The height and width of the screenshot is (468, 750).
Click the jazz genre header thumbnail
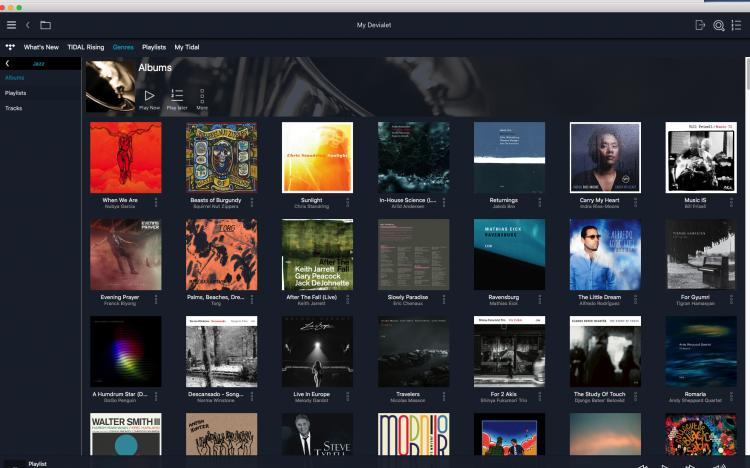[x=110, y=86]
